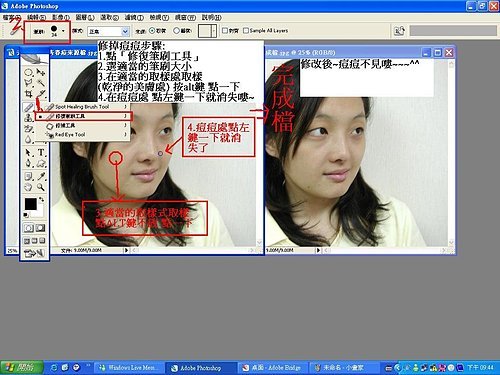The image size is (500, 375).
Task: Toggle the Aligned checkbox
Action: (x=225, y=31)
